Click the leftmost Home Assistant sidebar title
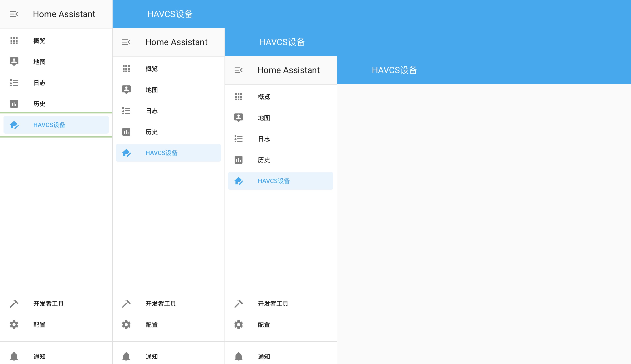The width and height of the screenshot is (631, 364). 64,14
